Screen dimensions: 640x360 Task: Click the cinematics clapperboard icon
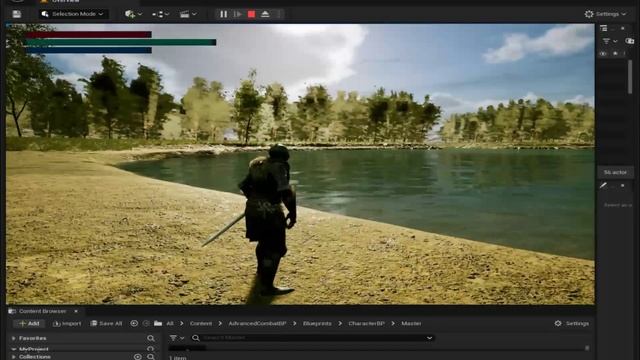(184, 14)
